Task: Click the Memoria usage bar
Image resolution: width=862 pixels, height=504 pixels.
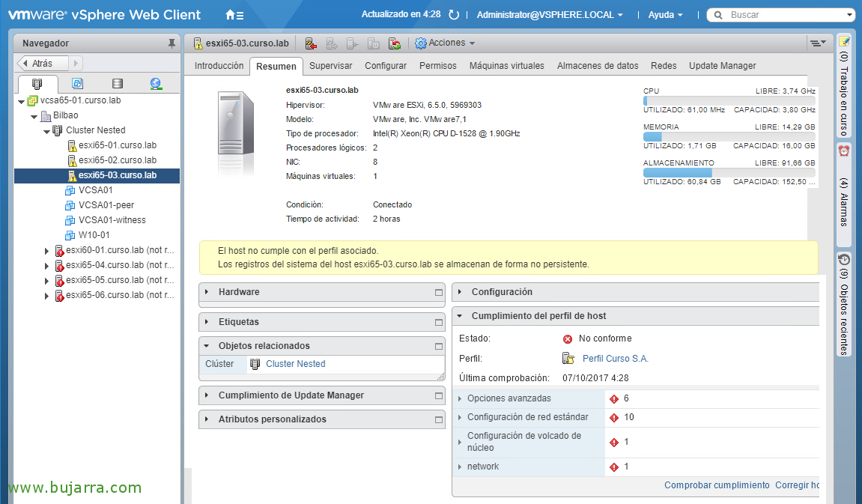Action: pos(729,136)
